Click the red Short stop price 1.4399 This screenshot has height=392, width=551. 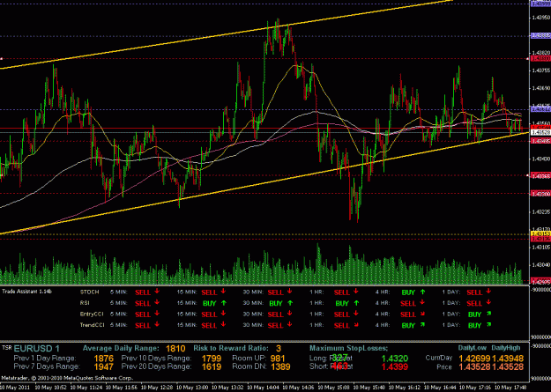click(395, 367)
